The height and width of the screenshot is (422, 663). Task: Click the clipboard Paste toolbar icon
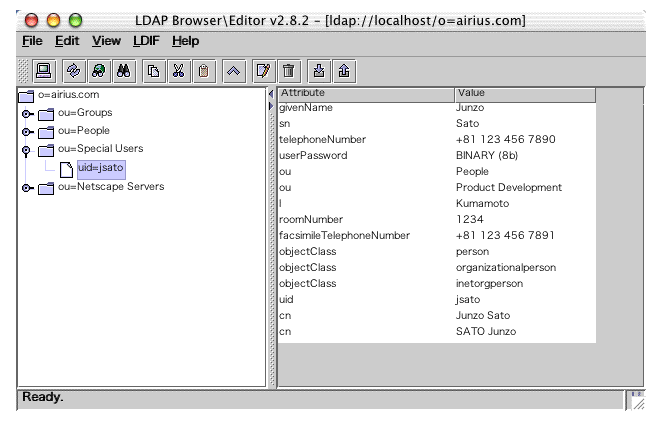(204, 71)
